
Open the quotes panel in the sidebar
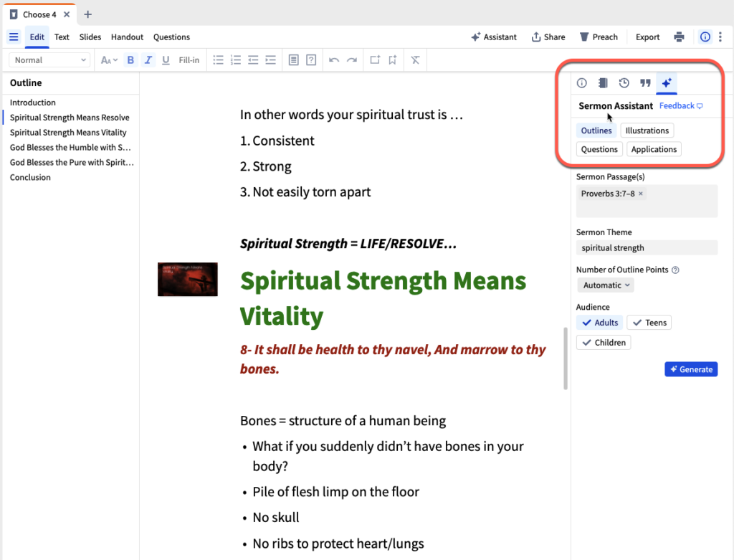[645, 82]
